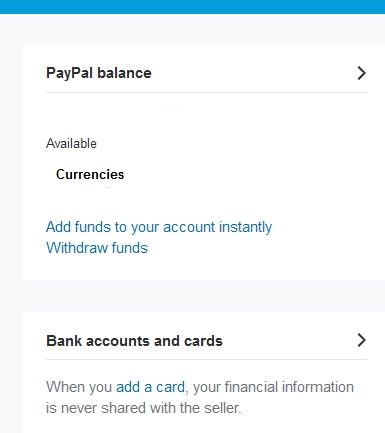Click the divider line under PayPal balance
The image size is (385, 433).
coord(207,92)
